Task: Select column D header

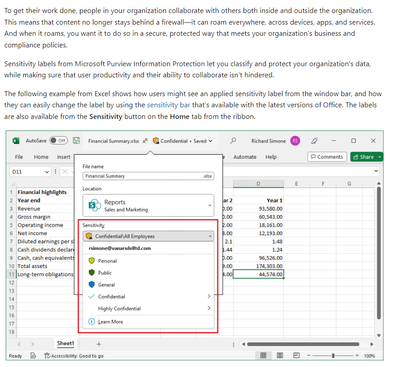Action: [258, 184]
